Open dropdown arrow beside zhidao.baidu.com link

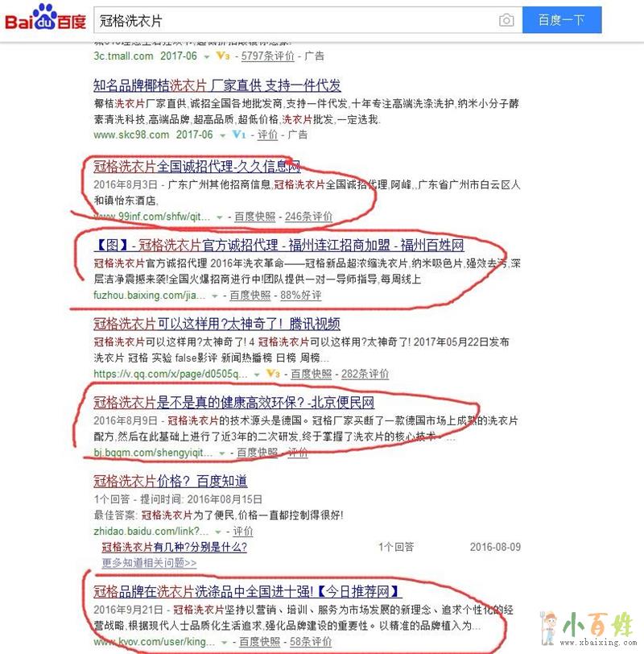click(217, 532)
